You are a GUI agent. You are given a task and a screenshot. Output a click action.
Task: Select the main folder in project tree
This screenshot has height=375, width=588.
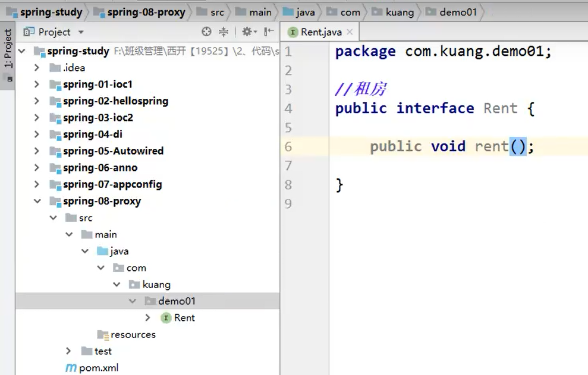106,235
